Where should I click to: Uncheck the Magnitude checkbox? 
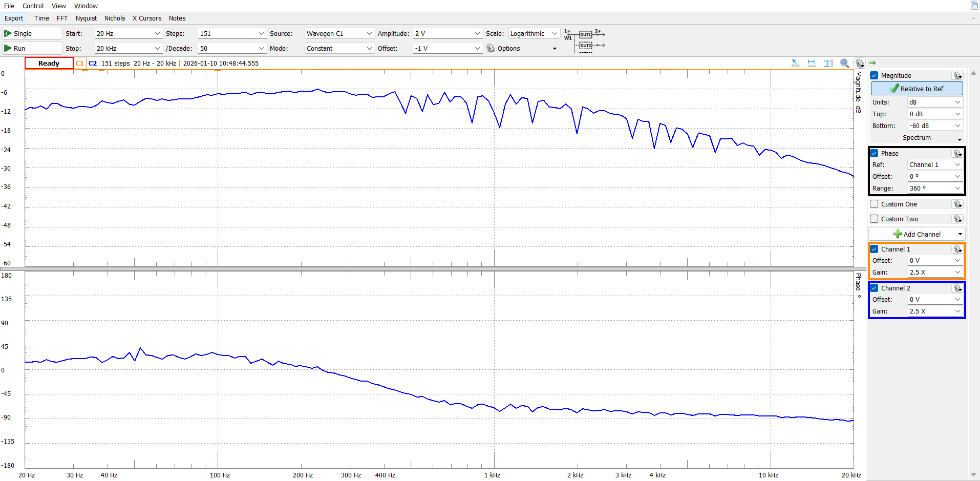click(875, 75)
